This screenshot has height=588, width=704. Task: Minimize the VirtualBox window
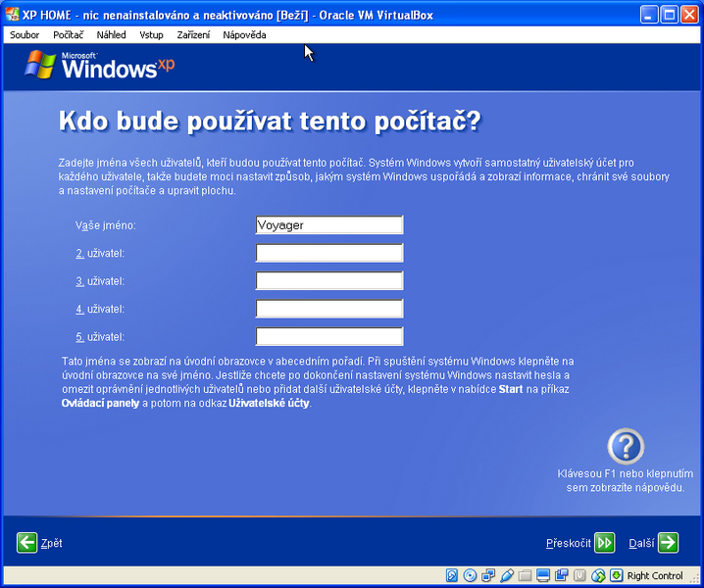[x=649, y=15]
